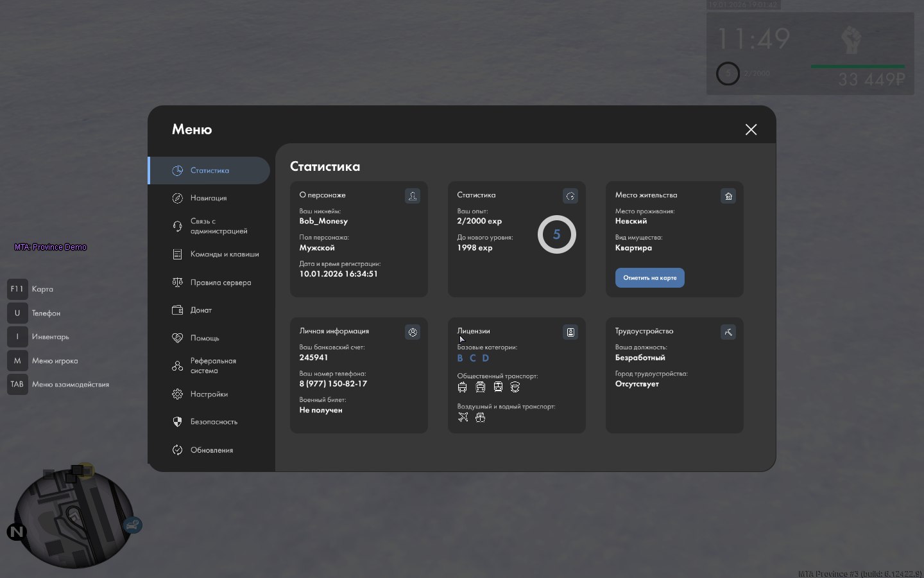Open the Статистика menu section

210,171
